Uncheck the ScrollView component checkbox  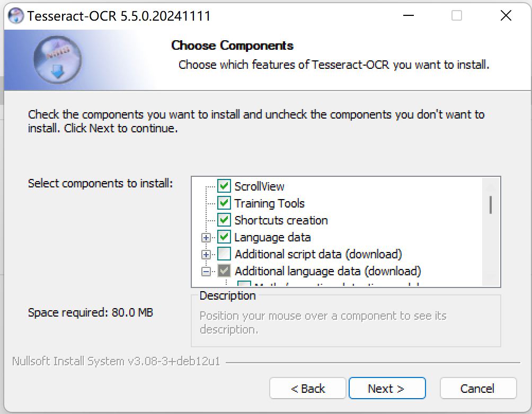(x=224, y=186)
